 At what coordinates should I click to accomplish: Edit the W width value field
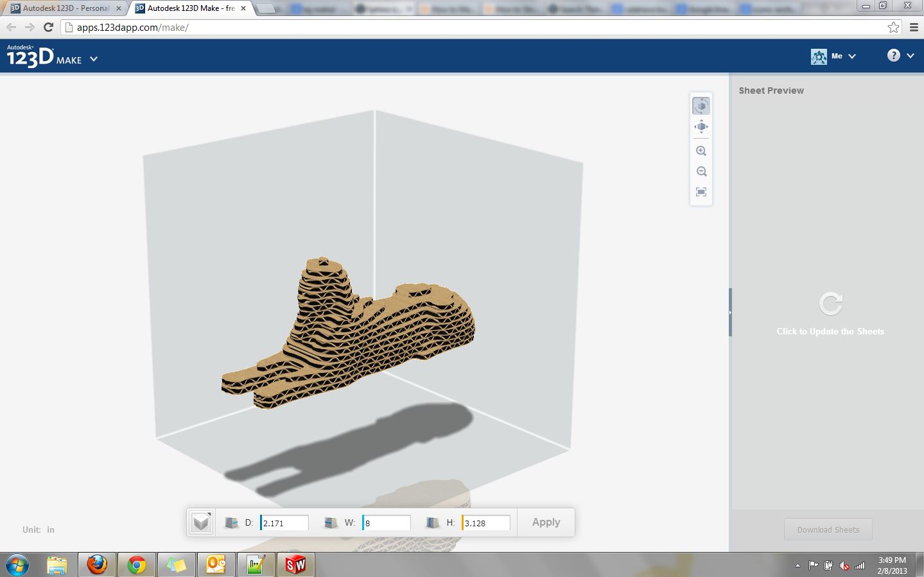click(386, 523)
